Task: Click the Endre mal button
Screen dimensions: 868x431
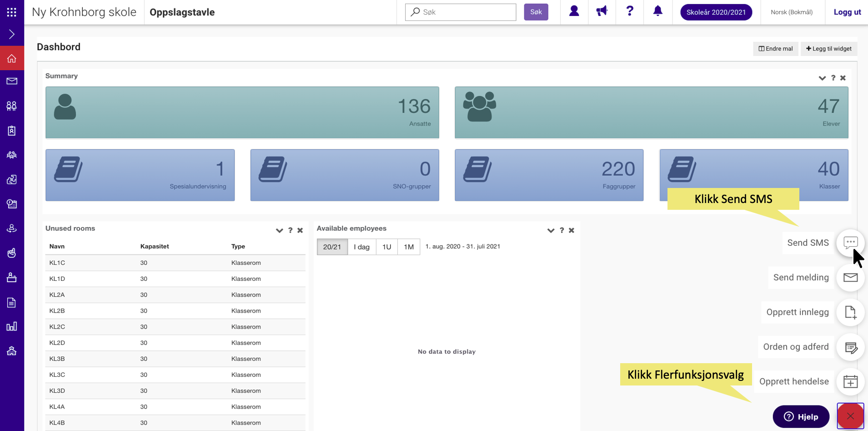Action: click(x=776, y=49)
